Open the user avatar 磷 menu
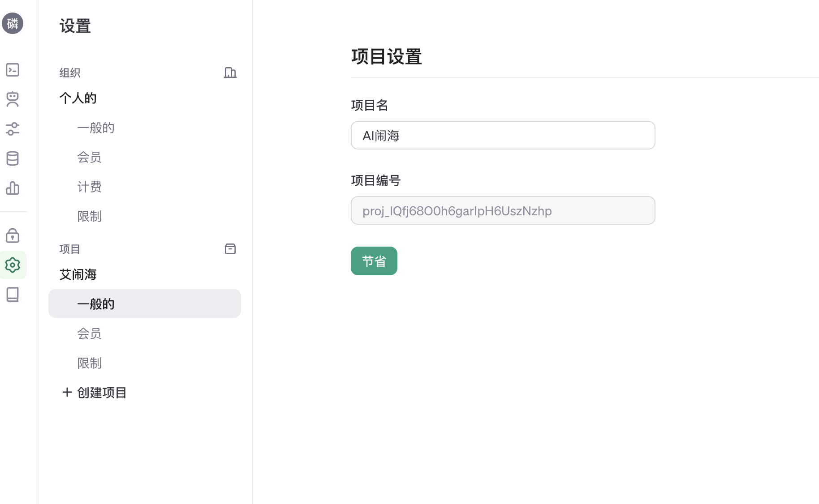Image resolution: width=819 pixels, height=504 pixels. 13,23
